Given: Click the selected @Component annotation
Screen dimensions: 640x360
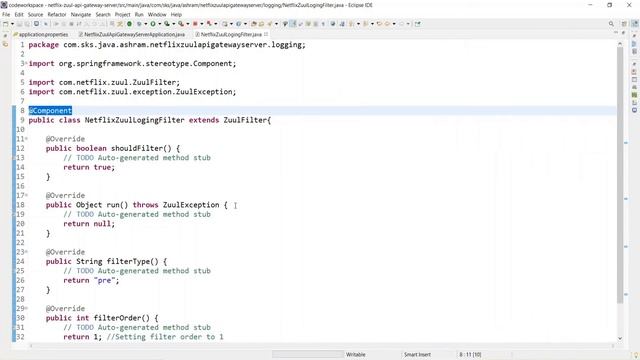Looking at the screenshot, I should (50, 111).
